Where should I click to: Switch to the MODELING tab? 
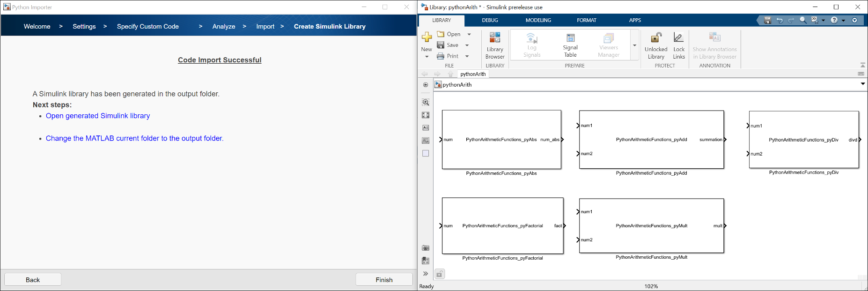[538, 20]
